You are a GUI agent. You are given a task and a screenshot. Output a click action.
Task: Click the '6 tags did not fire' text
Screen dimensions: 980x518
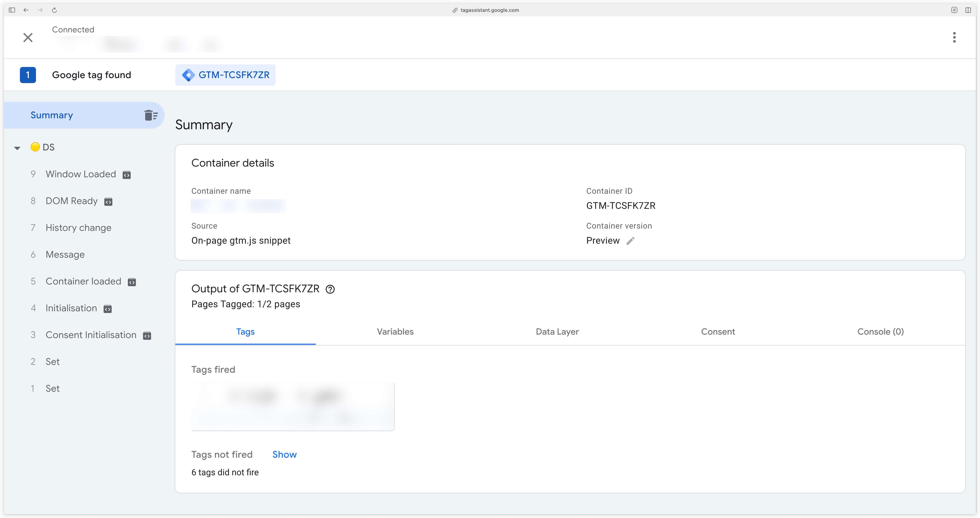coord(225,473)
